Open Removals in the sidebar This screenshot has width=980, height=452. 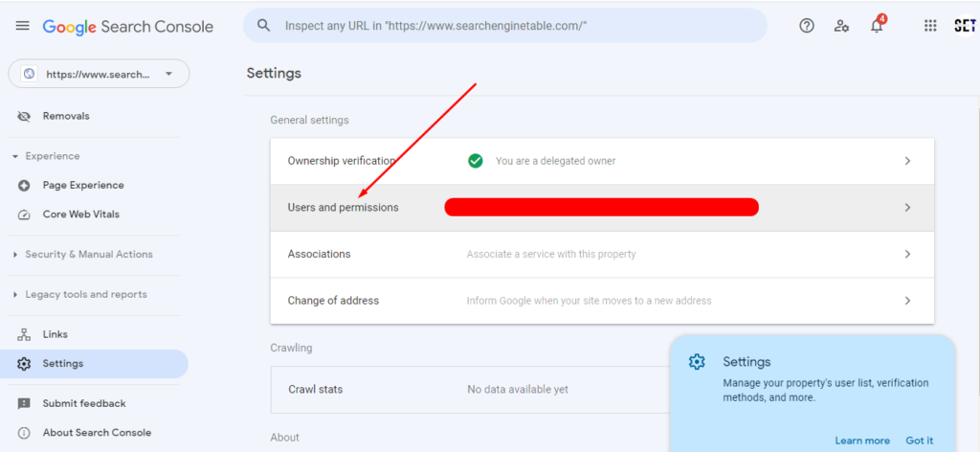[66, 116]
